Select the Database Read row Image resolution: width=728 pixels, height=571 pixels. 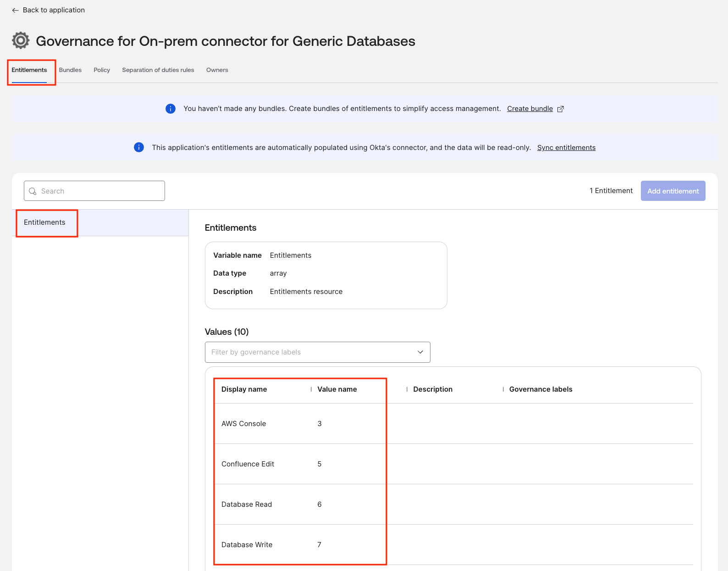pos(453,504)
